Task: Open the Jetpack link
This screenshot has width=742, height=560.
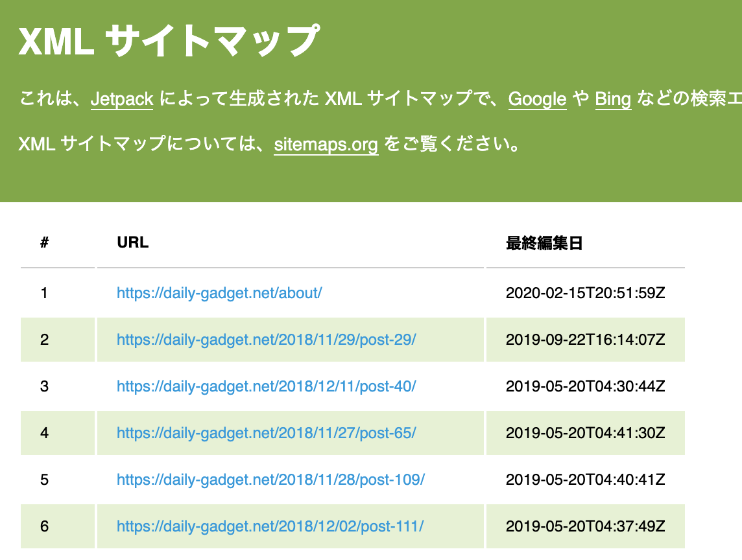Action: coord(121,99)
